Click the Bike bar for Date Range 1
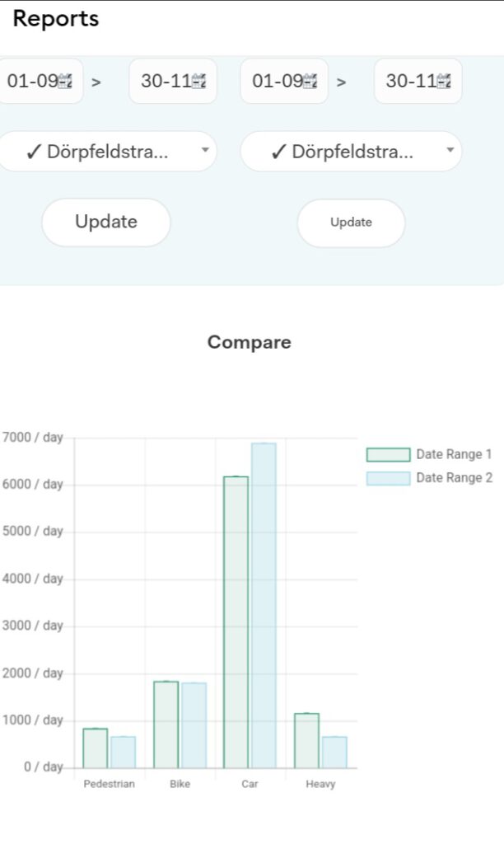The image size is (504, 844). point(166,724)
